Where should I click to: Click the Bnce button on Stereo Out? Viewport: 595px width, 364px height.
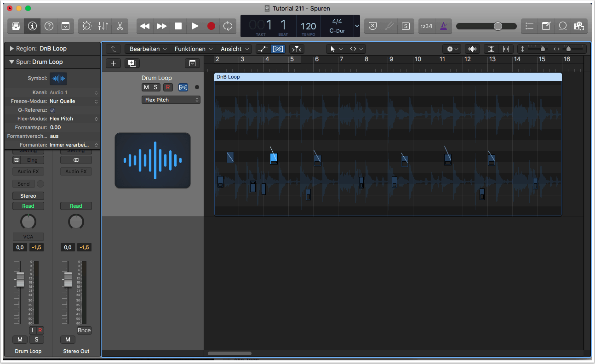pyautogui.click(x=84, y=330)
